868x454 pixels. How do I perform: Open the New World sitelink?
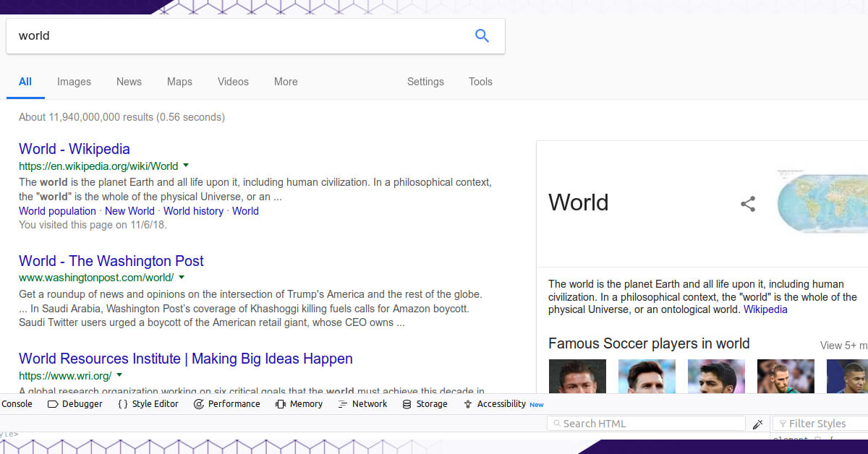coord(129,211)
